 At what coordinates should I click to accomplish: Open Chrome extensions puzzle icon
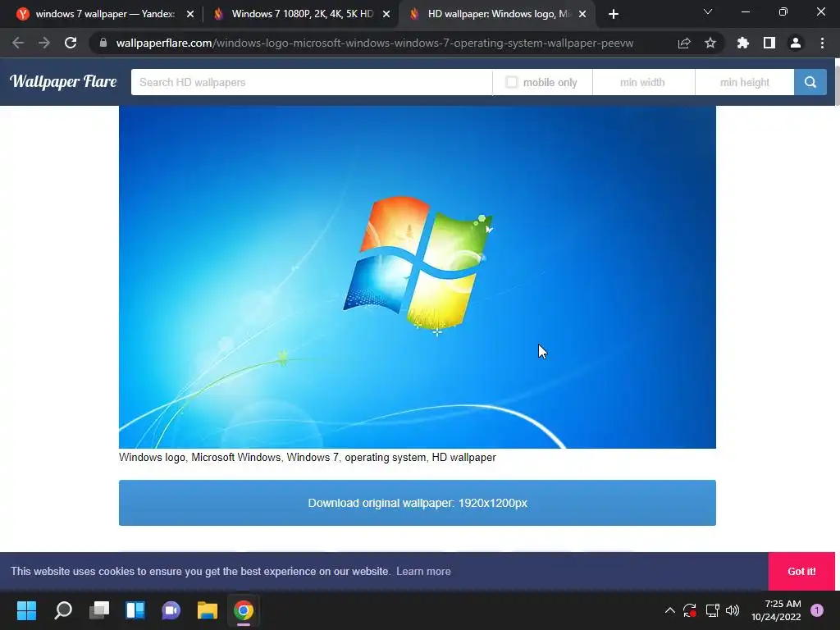pyautogui.click(x=742, y=43)
